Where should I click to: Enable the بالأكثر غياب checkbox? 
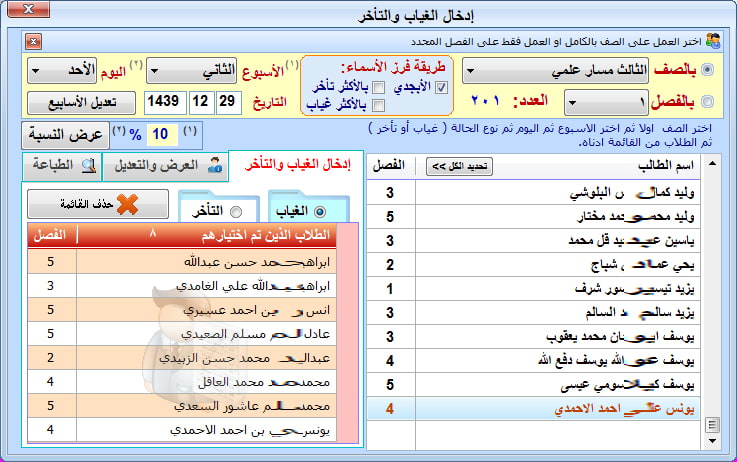click(378, 105)
